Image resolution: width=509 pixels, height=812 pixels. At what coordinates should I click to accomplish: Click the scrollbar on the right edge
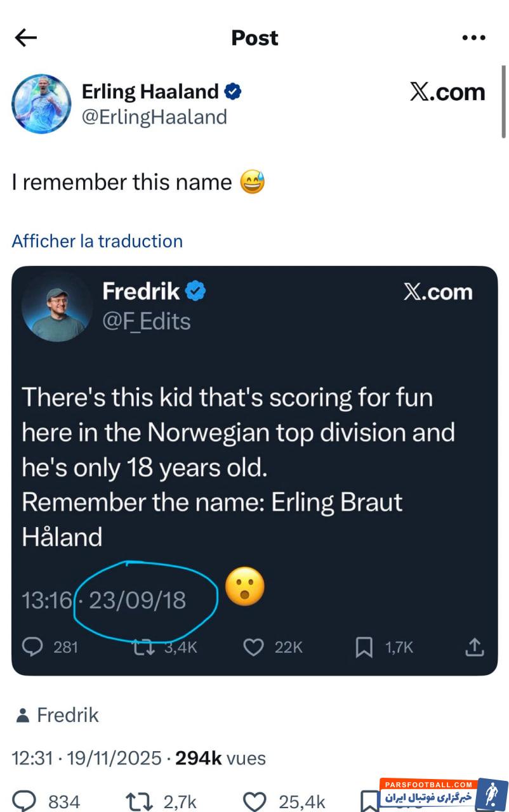[503, 101]
